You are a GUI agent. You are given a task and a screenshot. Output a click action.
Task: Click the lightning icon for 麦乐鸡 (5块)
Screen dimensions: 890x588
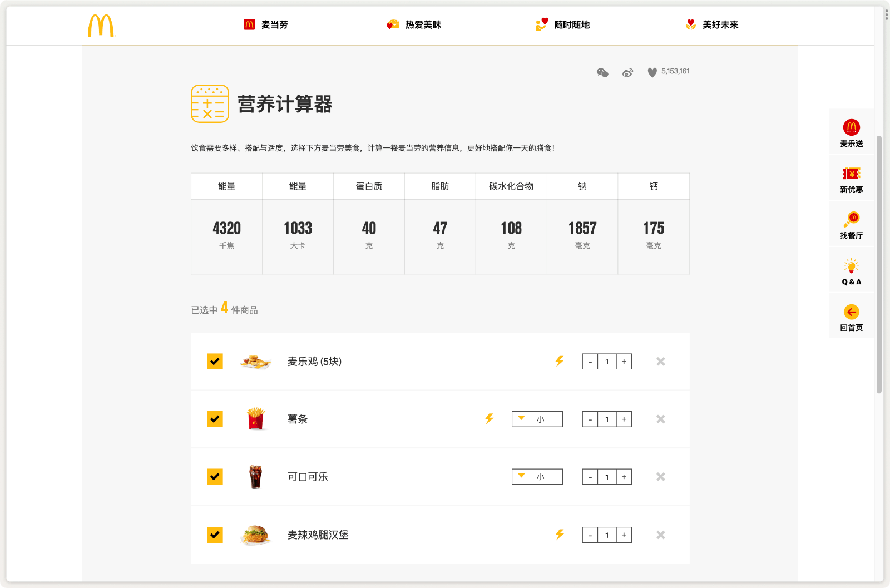(x=560, y=361)
